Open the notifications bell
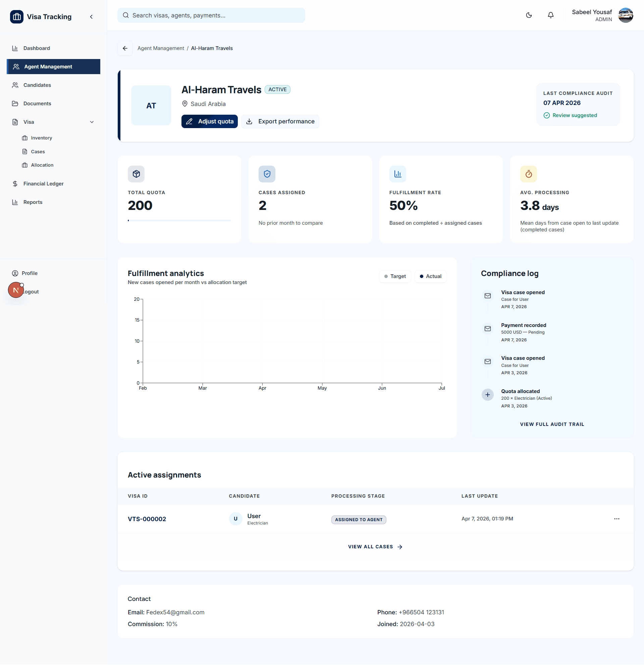This screenshot has height=665, width=644. [550, 15]
